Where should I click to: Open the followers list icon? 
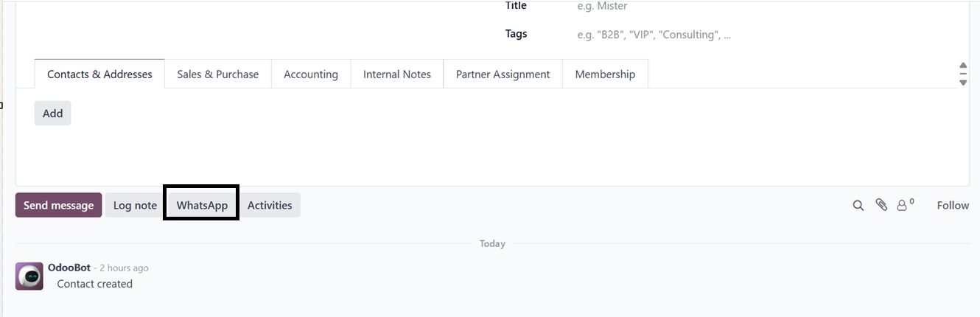pos(903,206)
